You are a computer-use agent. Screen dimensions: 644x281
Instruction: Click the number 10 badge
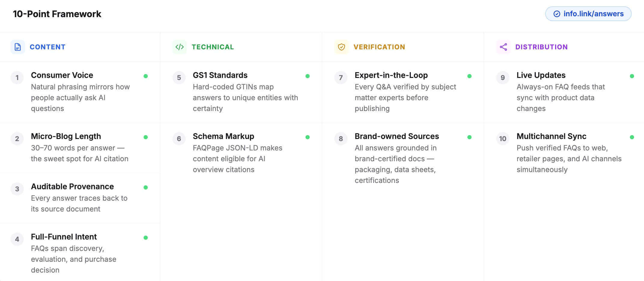point(503,139)
